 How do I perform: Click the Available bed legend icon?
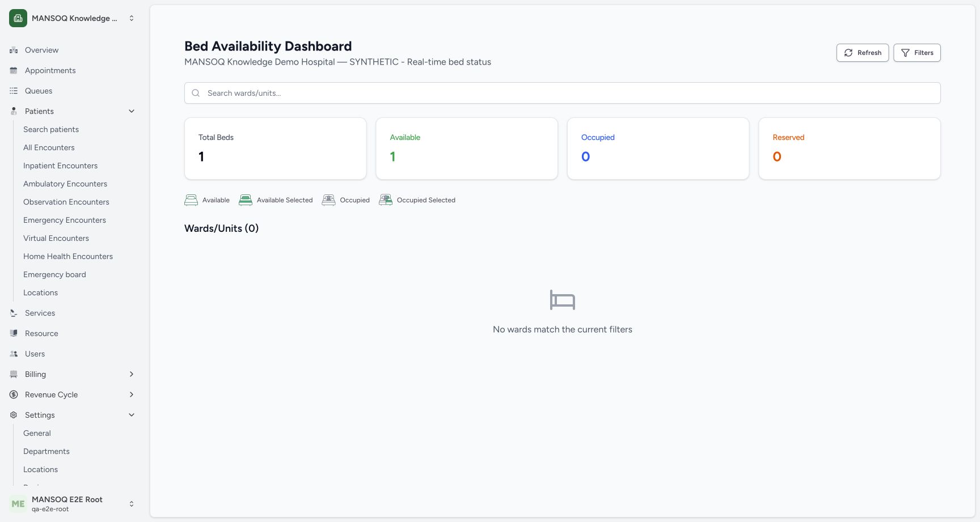191,200
